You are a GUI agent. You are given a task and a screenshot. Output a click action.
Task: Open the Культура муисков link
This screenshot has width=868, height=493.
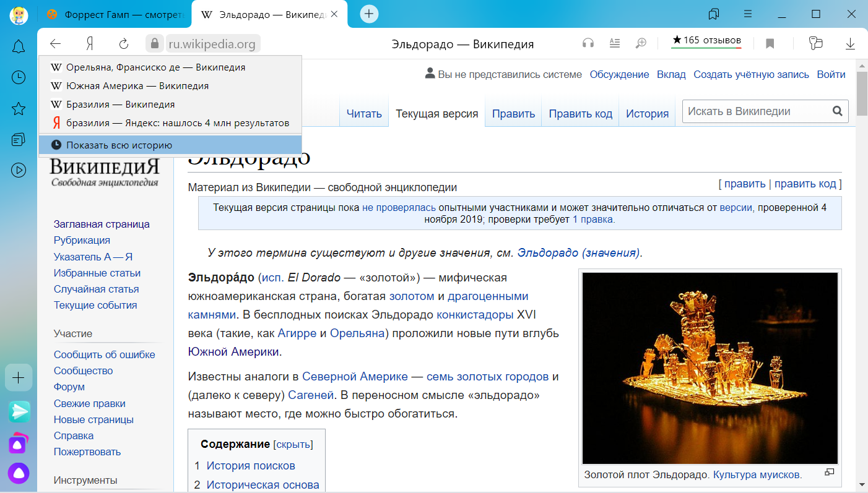757,475
